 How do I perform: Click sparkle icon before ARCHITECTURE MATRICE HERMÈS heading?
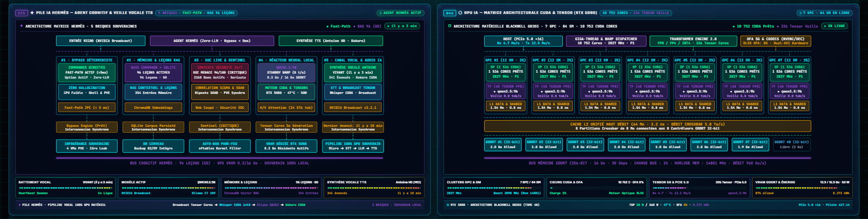[21, 26]
